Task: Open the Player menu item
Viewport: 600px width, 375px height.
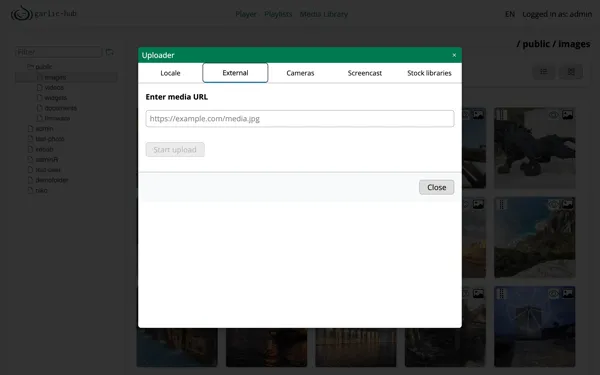Action: [x=246, y=14]
